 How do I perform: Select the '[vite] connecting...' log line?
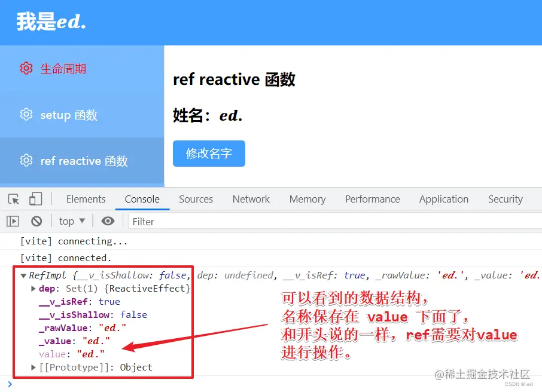coord(74,241)
